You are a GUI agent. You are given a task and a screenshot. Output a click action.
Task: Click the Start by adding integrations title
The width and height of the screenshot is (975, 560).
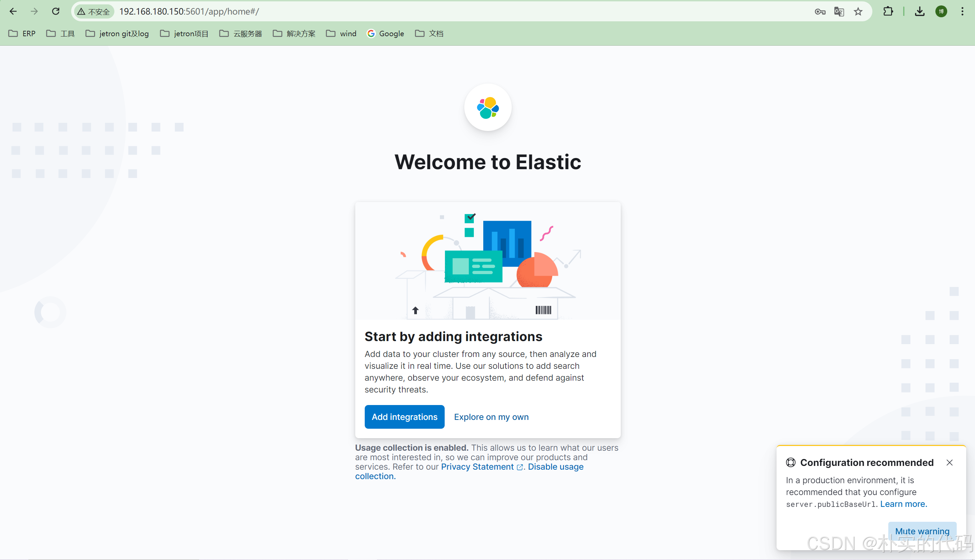[453, 337]
